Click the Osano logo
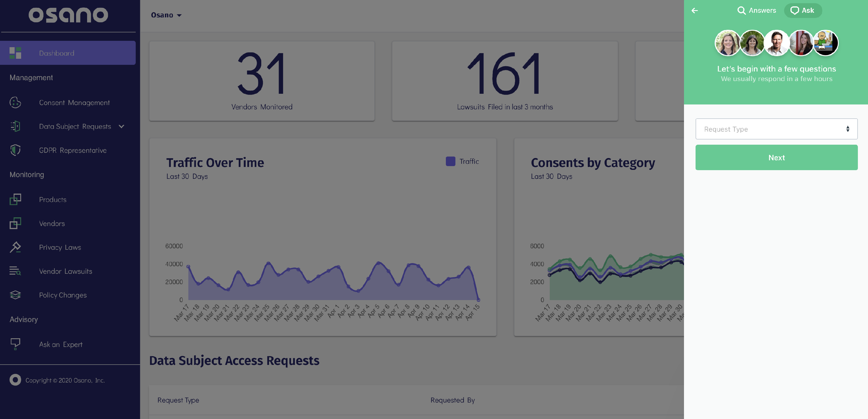The image size is (868, 419). tap(68, 15)
